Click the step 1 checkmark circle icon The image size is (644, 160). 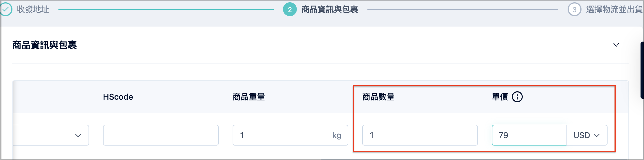(6, 9)
